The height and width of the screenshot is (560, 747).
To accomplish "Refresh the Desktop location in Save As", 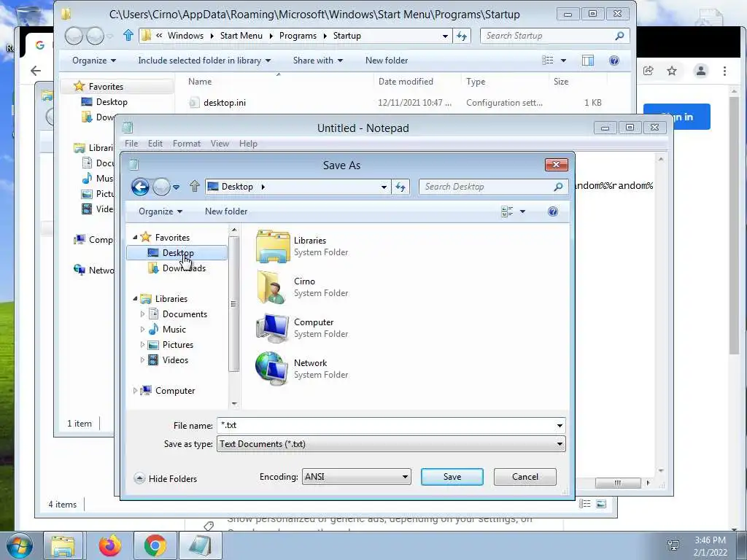I will coord(400,187).
